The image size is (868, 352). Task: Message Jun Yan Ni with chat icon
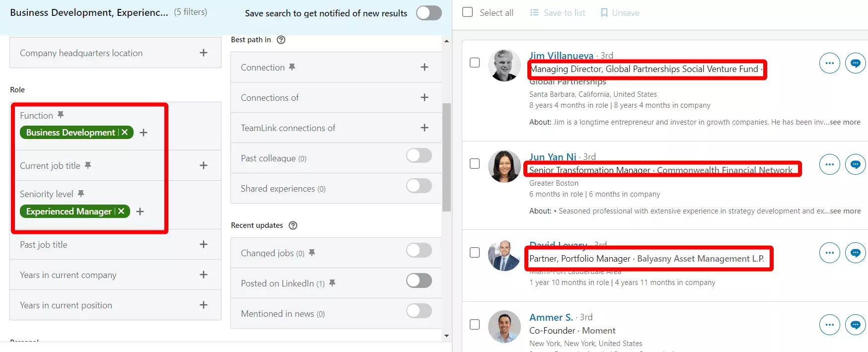click(856, 164)
